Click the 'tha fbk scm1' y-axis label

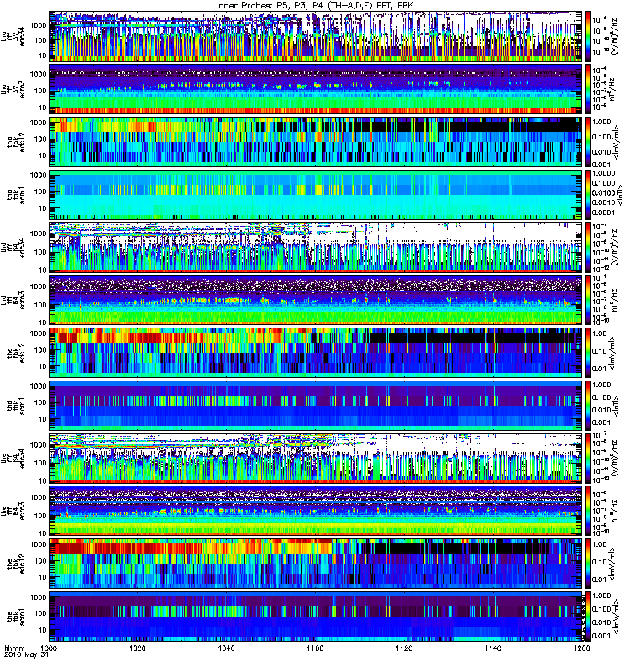[16, 195]
